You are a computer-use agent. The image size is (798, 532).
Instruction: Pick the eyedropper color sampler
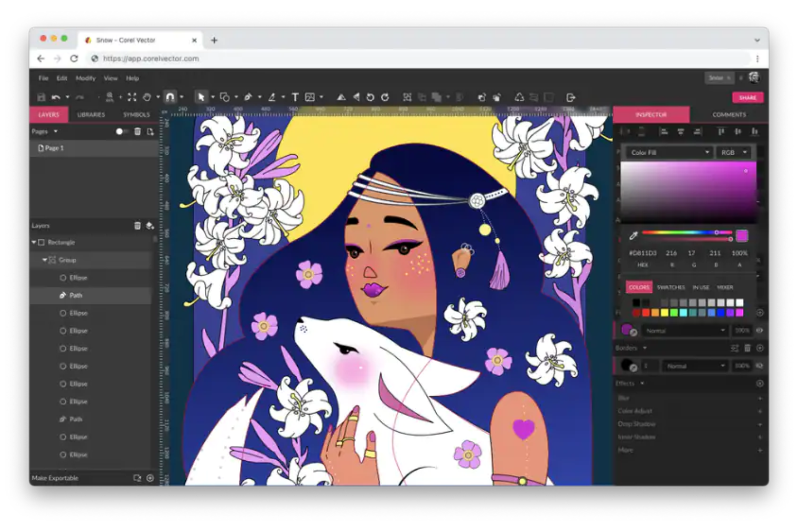634,236
